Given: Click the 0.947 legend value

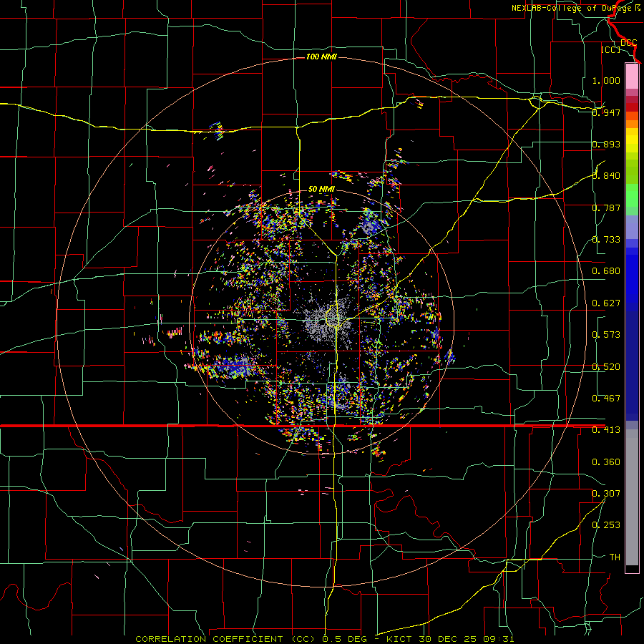Looking at the screenshot, I should click(x=606, y=112).
